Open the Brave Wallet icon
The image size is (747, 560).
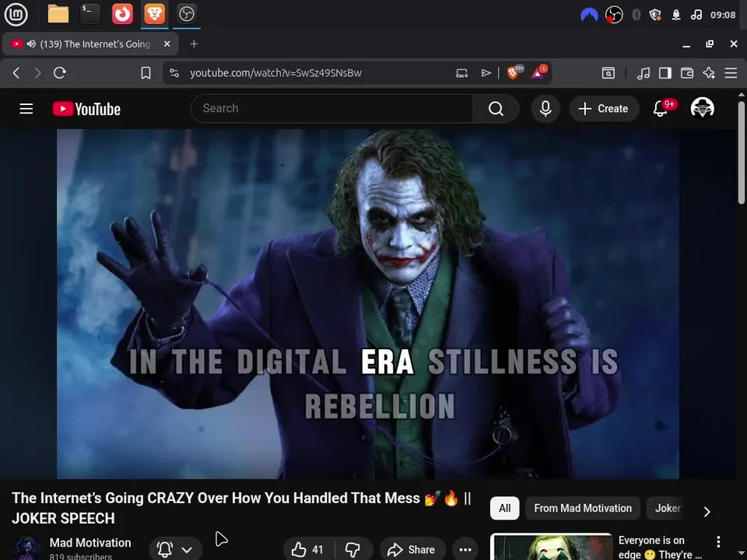coord(687,73)
